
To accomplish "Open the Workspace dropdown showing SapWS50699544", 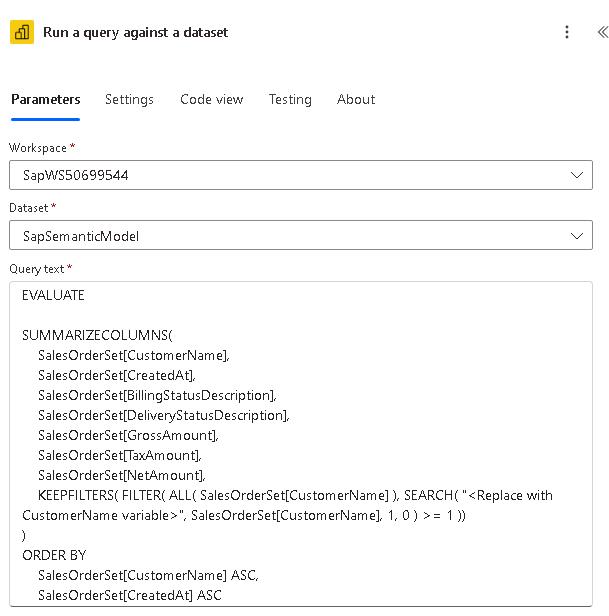I will click(x=290, y=175).
